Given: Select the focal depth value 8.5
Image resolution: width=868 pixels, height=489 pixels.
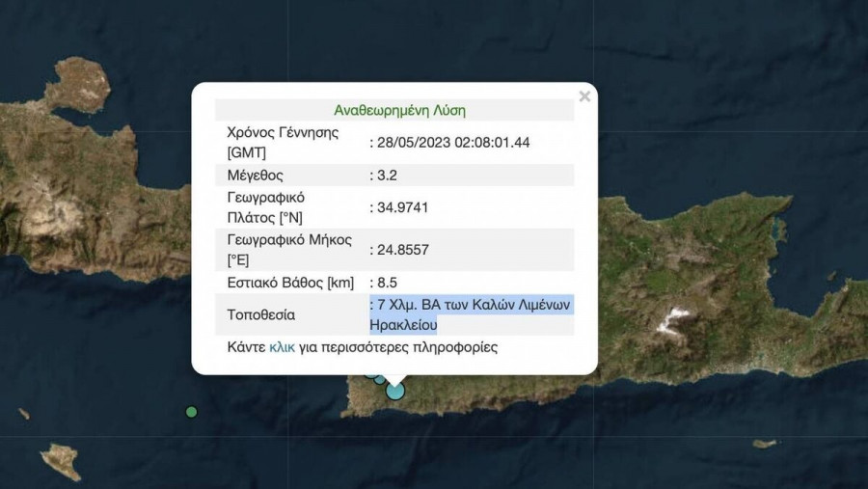Looking at the screenshot, I should coord(388,283).
